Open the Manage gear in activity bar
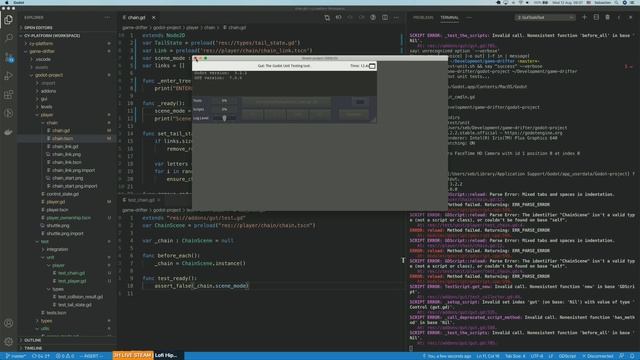This screenshot has width=640, height=360. [8, 342]
